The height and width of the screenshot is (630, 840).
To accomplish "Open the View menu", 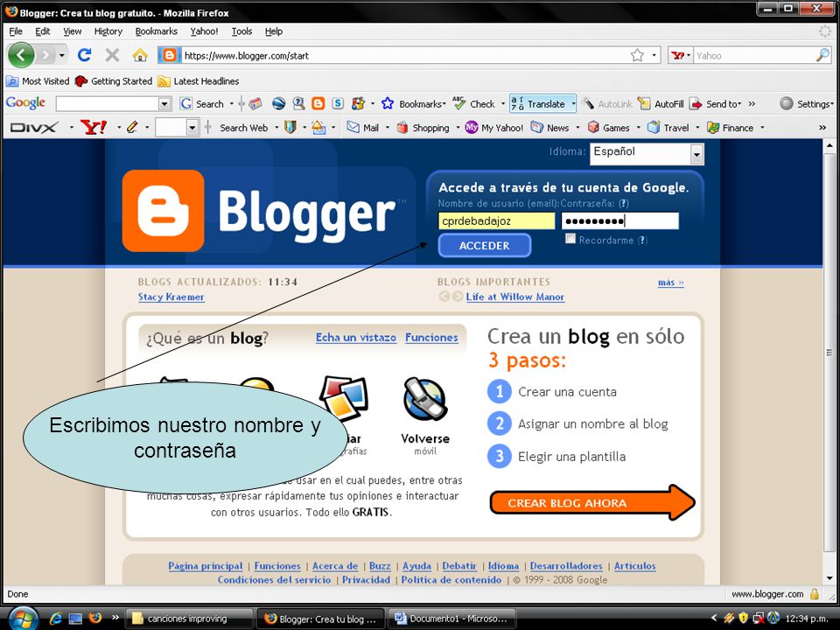I will coord(73,31).
